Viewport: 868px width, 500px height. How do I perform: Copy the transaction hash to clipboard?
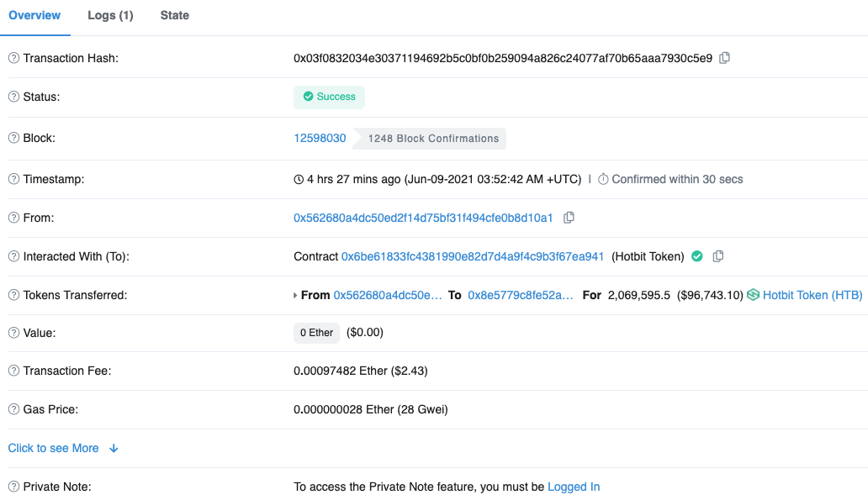[725, 58]
